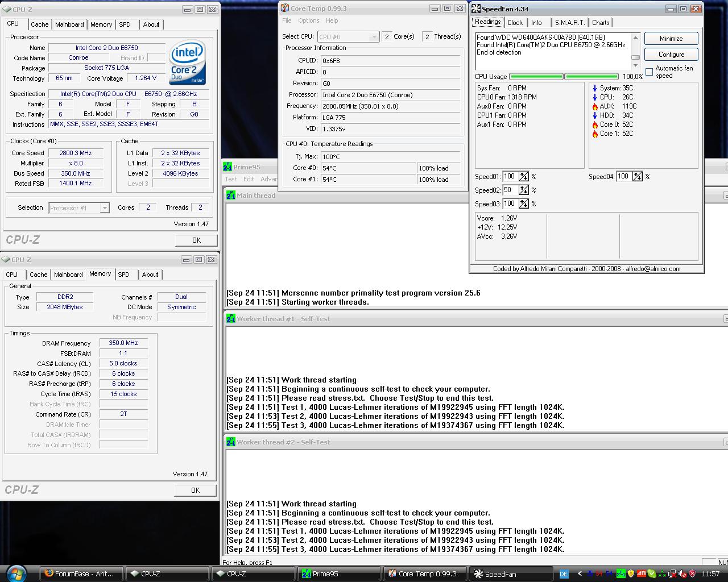Show hidden tray icons arrow
This screenshot has height=582, width=728.
pyautogui.click(x=580, y=573)
